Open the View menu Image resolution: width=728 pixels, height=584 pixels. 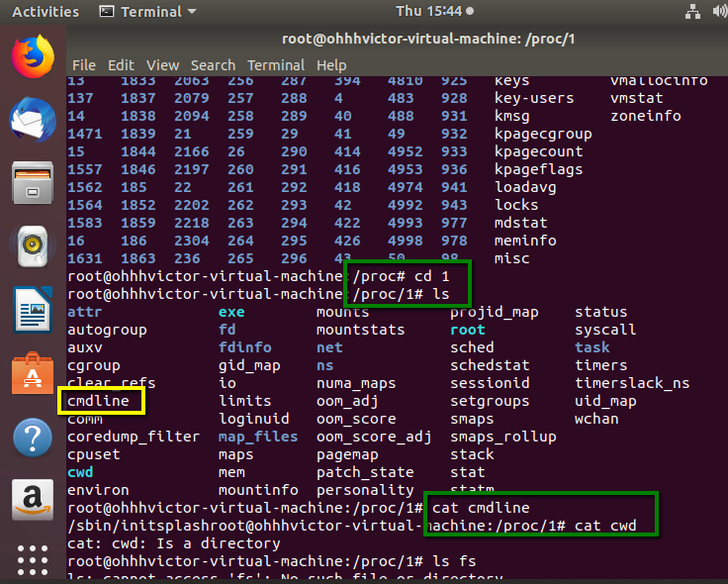click(x=163, y=65)
